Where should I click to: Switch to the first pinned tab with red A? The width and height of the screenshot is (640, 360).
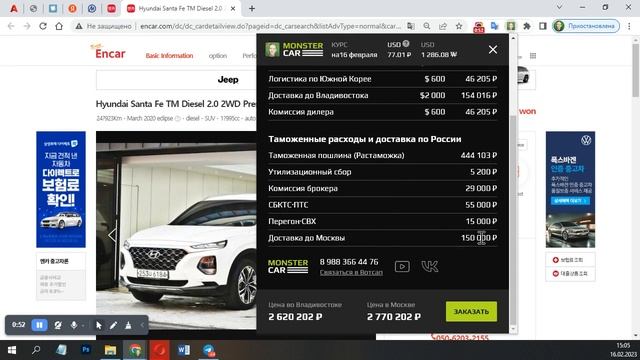(14, 9)
